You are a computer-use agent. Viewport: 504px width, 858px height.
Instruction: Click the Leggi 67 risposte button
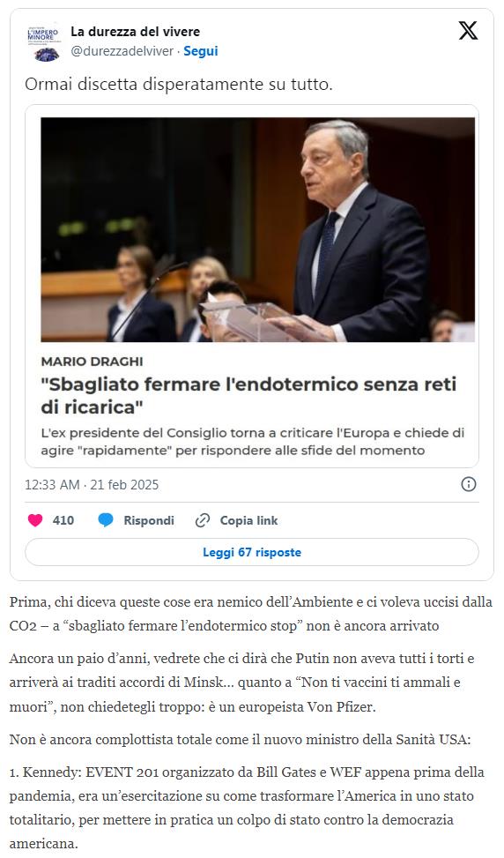[x=252, y=552]
